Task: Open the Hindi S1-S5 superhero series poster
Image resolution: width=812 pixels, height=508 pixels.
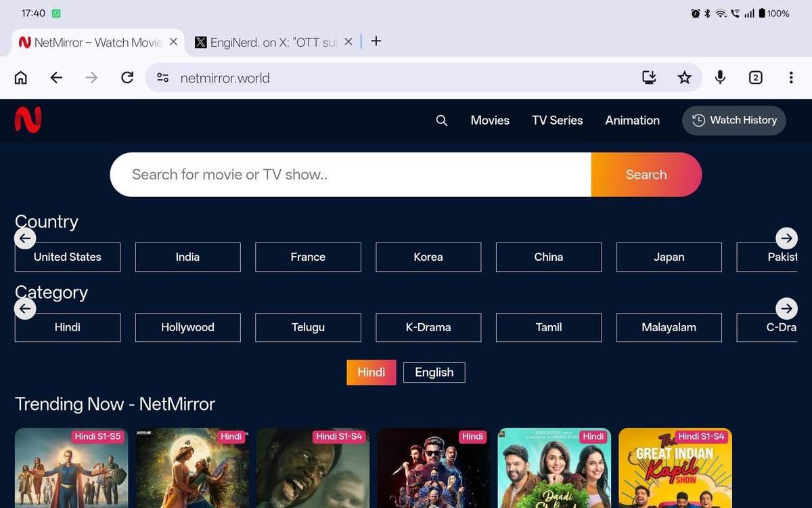Action: tap(71, 468)
